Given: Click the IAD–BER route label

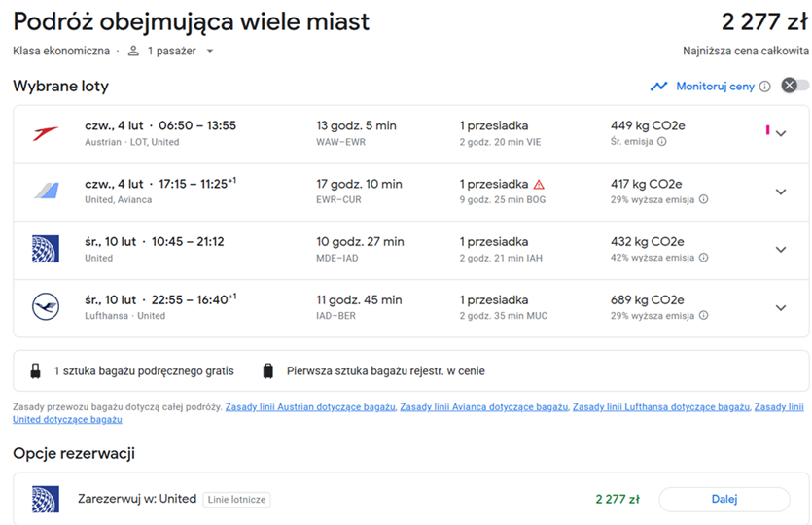Looking at the screenshot, I should (336, 316).
